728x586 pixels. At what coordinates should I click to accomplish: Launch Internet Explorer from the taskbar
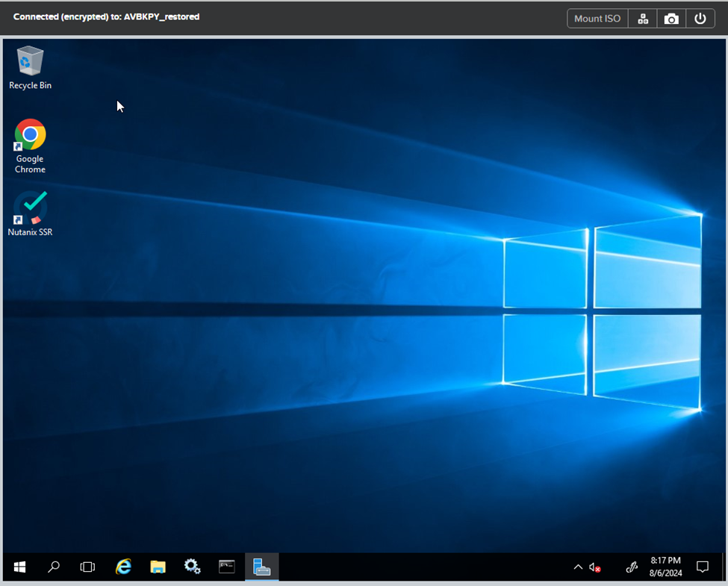coord(123,567)
